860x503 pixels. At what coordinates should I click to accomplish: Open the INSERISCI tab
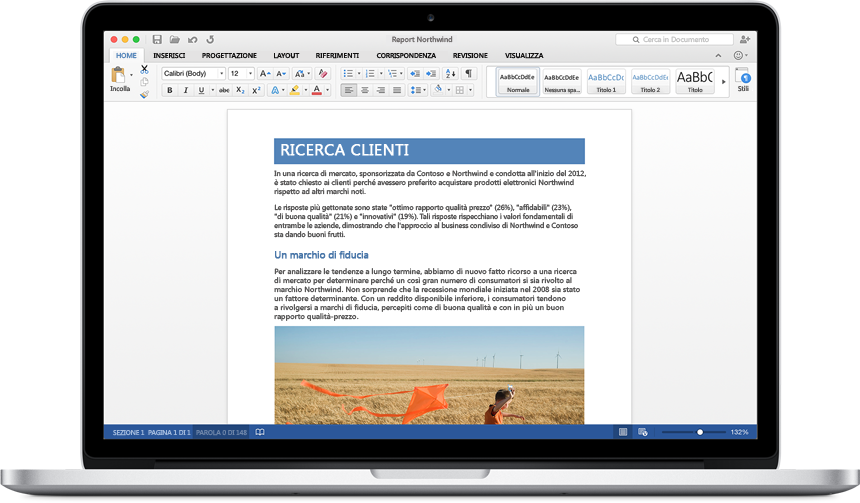(169, 55)
